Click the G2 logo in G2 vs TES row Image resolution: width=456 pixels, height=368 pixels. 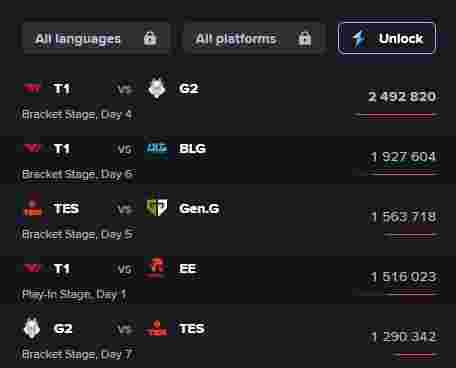32,328
